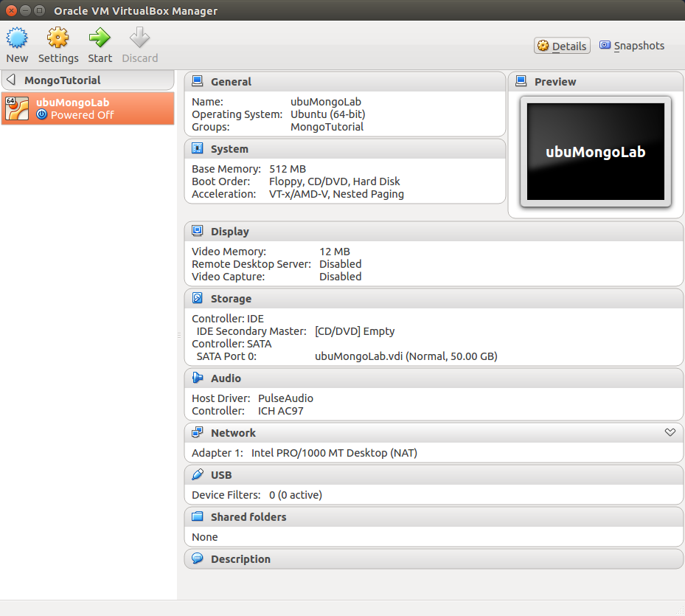Image resolution: width=685 pixels, height=616 pixels.
Task: Click the ubuMongoLab 64-bit OS icon
Action: tap(17, 108)
